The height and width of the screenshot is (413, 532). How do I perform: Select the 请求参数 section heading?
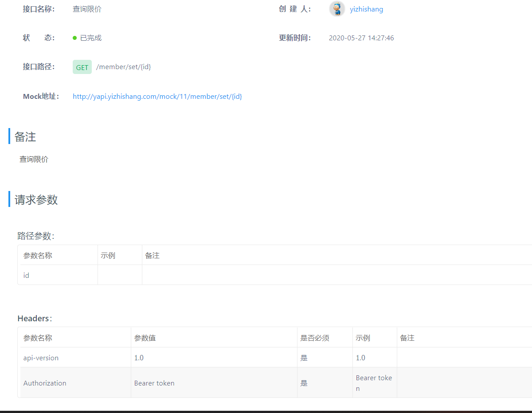tap(35, 199)
